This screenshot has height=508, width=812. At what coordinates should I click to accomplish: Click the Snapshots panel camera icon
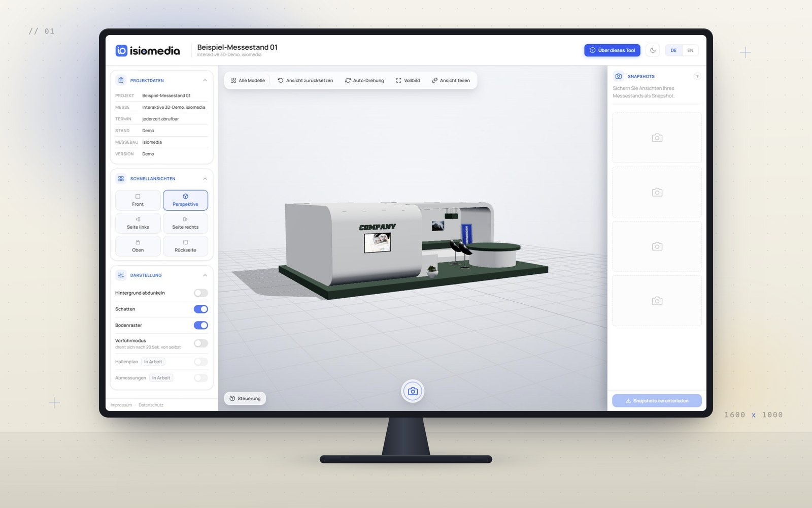coord(618,76)
